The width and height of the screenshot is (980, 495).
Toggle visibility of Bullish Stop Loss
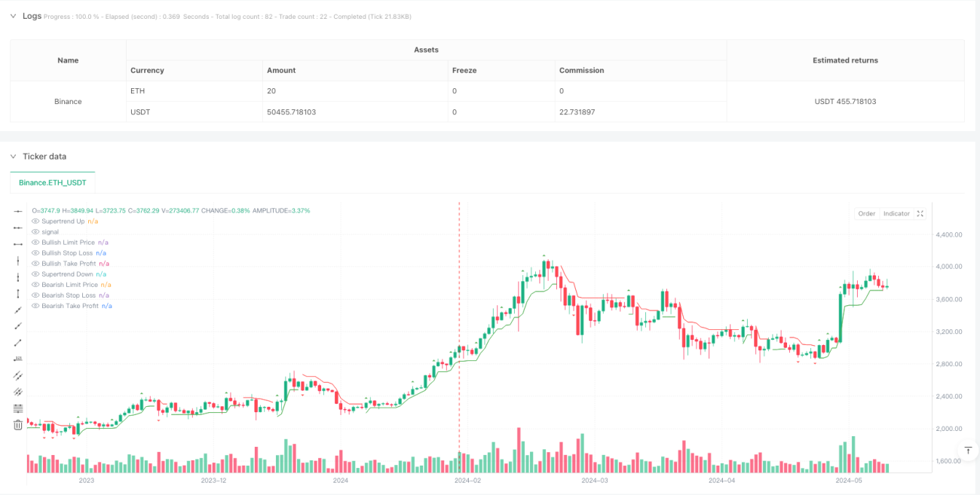pyautogui.click(x=35, y=253)
